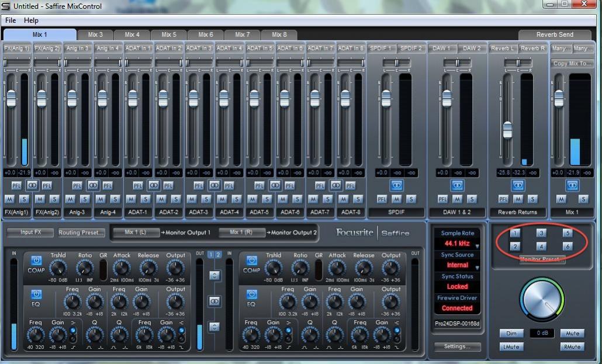The width and height of the screenshot is (602, 364).
Task: Mute the FX(Anlg1) channel
Action: click(9, 199)
